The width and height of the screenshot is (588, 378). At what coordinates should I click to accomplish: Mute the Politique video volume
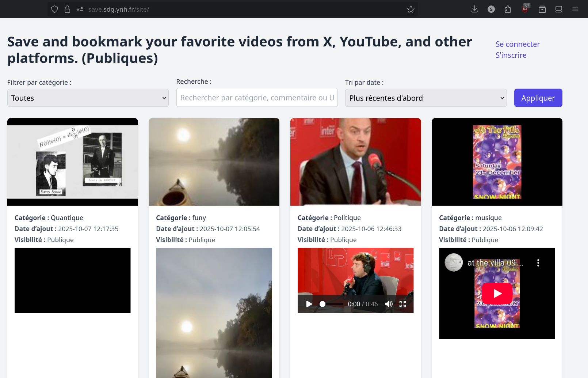pyautogui.click(x=389, y=304)
